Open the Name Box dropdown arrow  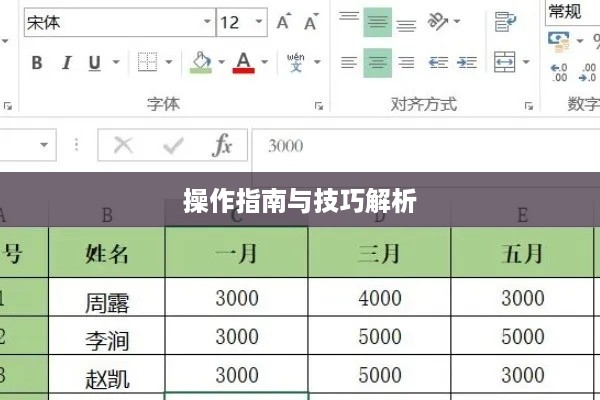44,145
